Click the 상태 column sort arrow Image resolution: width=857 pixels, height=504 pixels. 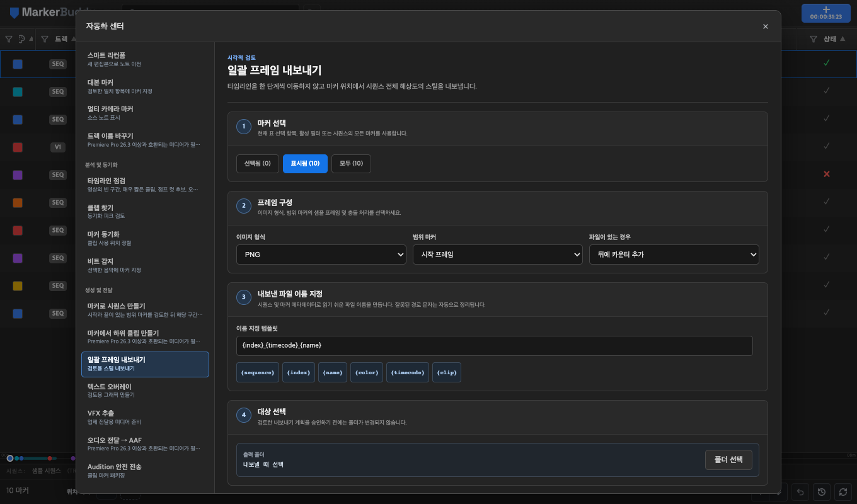pos(844,39)
